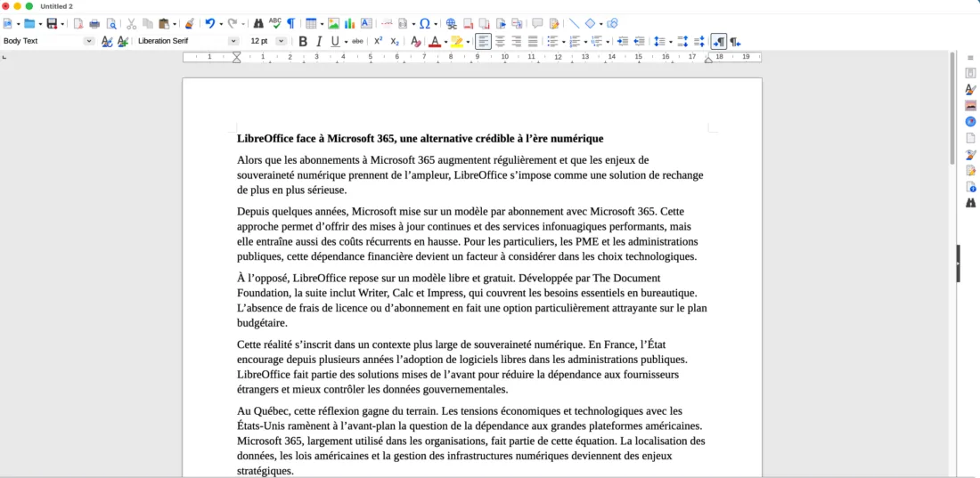Open the sidebar Gallery deck
980x478 pixels.
(970, 106)
